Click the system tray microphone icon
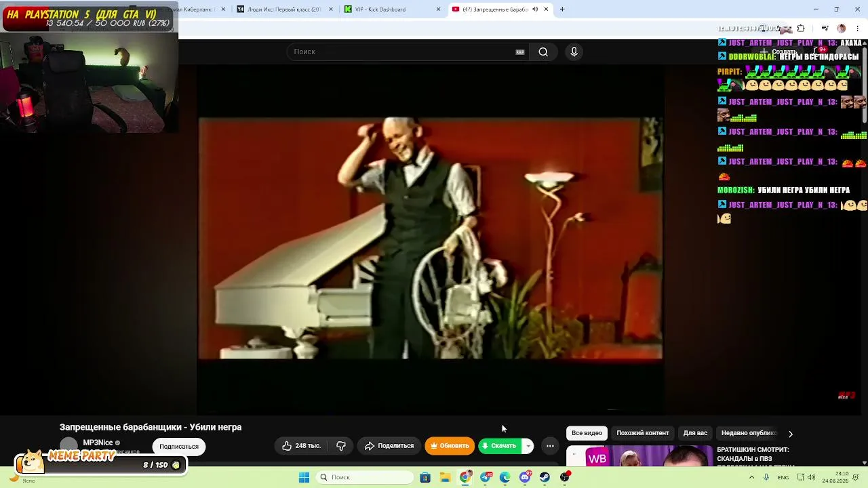The image size is (868, 488). 766,477
